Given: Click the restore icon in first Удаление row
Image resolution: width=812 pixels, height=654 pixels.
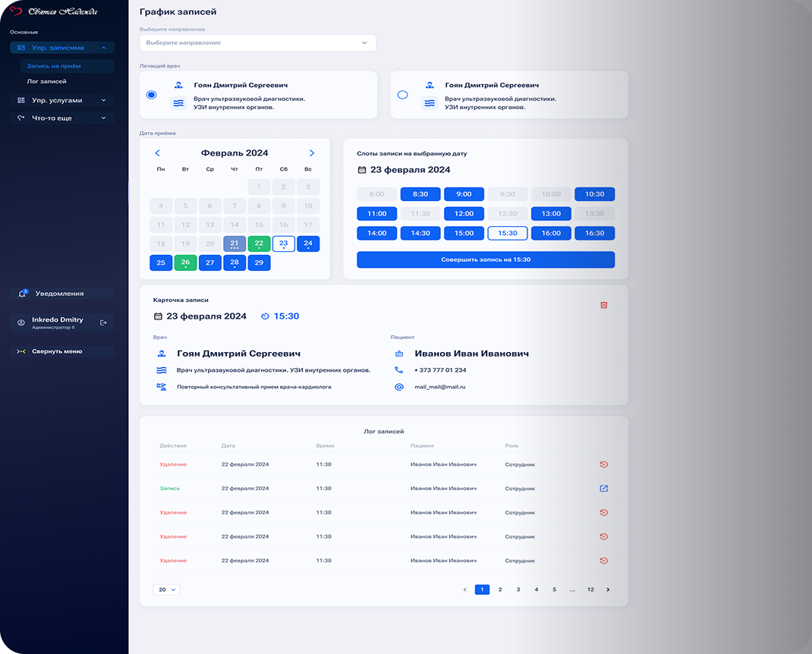Looking at the screenshot, I should coord(604,464).
